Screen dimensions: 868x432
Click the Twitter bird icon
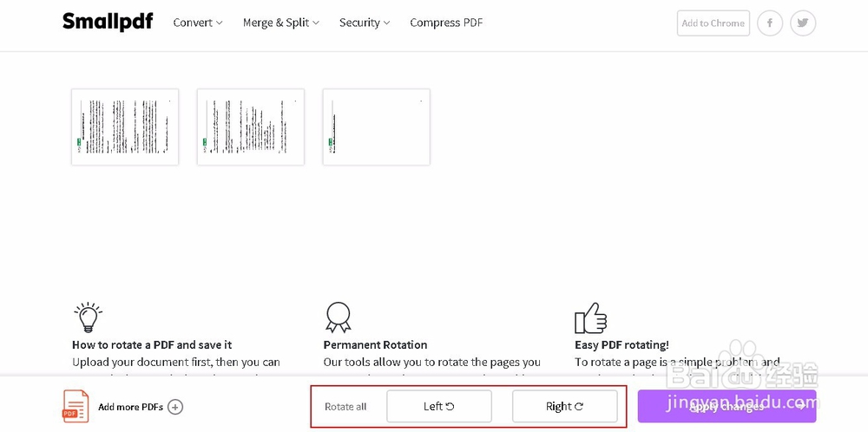pos(803,23)
